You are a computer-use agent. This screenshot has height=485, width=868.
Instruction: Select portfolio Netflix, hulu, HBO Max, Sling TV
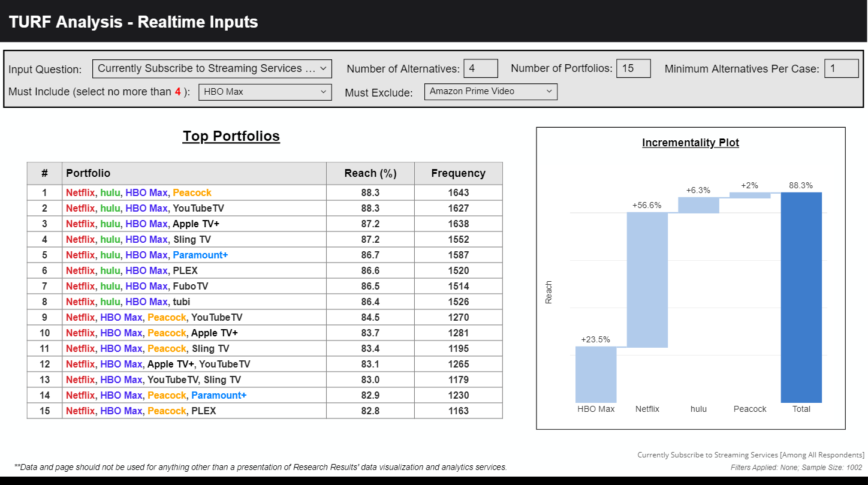[x=265, y=239]
